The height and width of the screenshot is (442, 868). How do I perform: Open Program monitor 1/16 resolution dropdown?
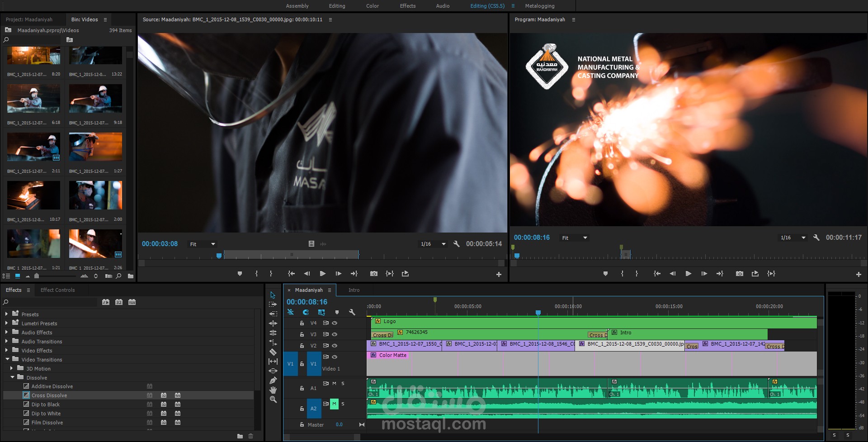click(x=793, y=238)
